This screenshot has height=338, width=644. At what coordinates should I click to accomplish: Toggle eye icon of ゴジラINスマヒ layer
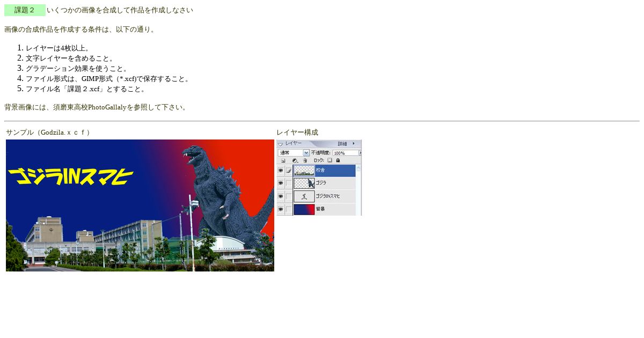(281, 196)
